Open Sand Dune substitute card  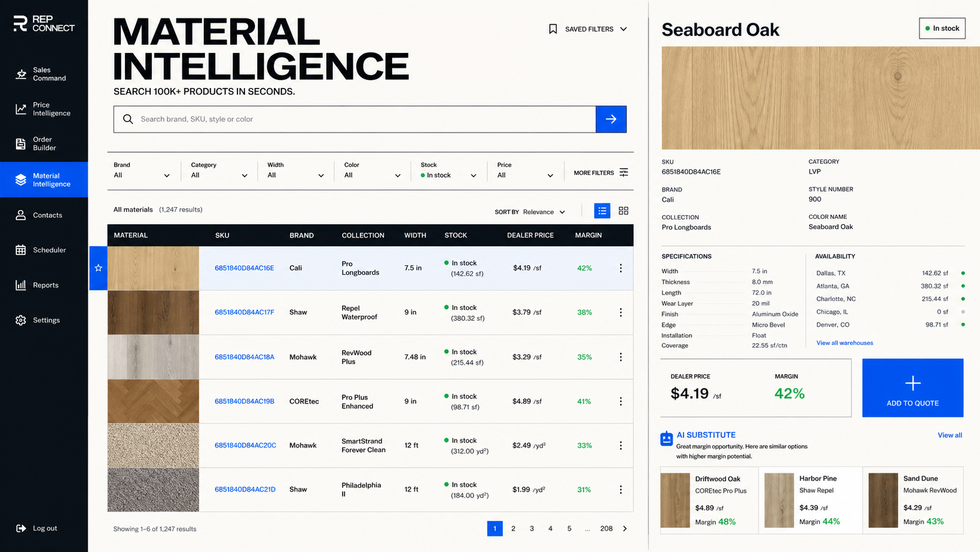tap(913, 500)
